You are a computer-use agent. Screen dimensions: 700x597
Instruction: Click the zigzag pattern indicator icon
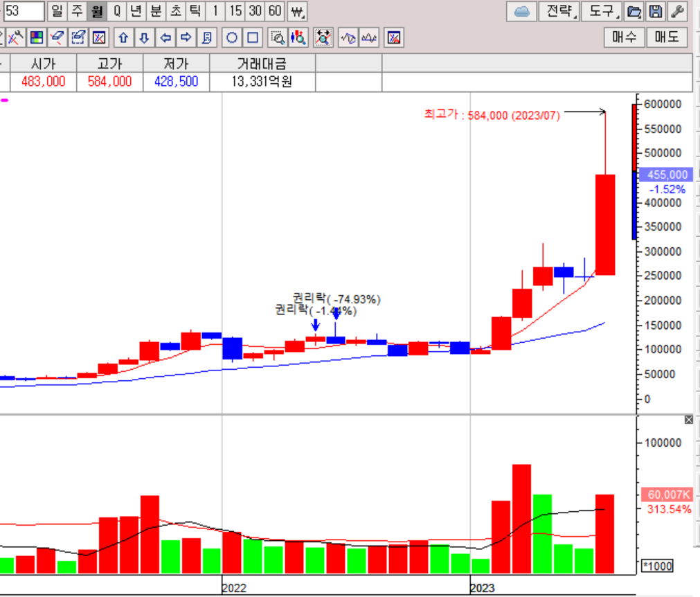[369, 37]
